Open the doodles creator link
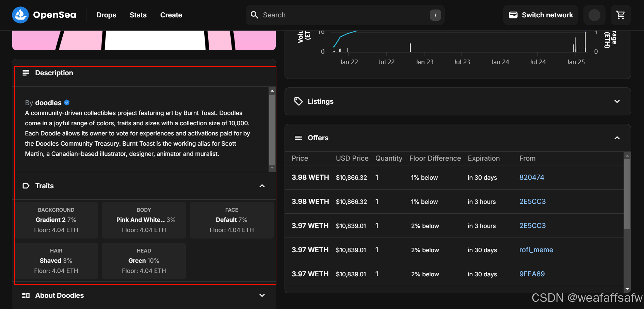 (x=48, y=103)
